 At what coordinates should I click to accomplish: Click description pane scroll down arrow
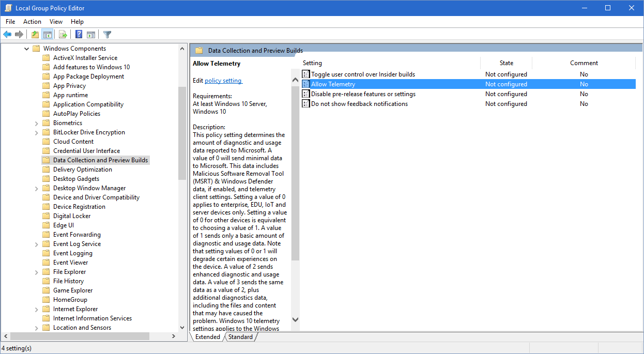pos(295,320)
